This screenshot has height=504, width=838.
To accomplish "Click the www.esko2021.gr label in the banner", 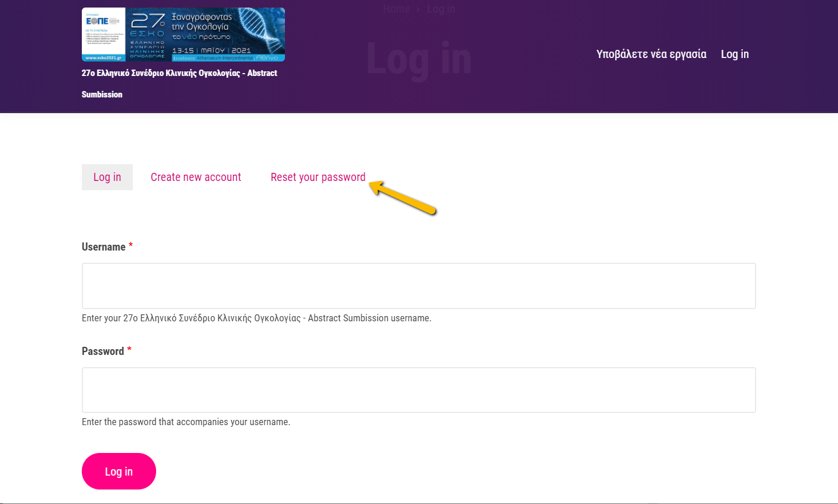I will click(x=103, y=58).
